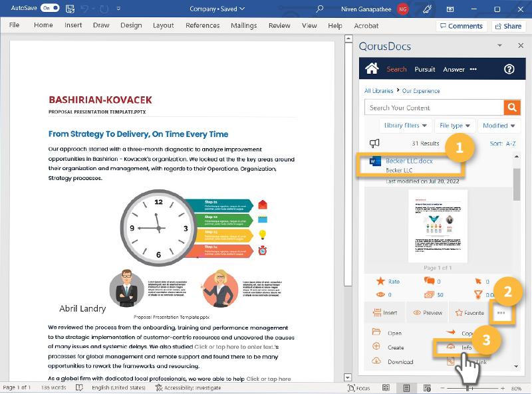Open the Draw tab

click(x=101, y=25)
